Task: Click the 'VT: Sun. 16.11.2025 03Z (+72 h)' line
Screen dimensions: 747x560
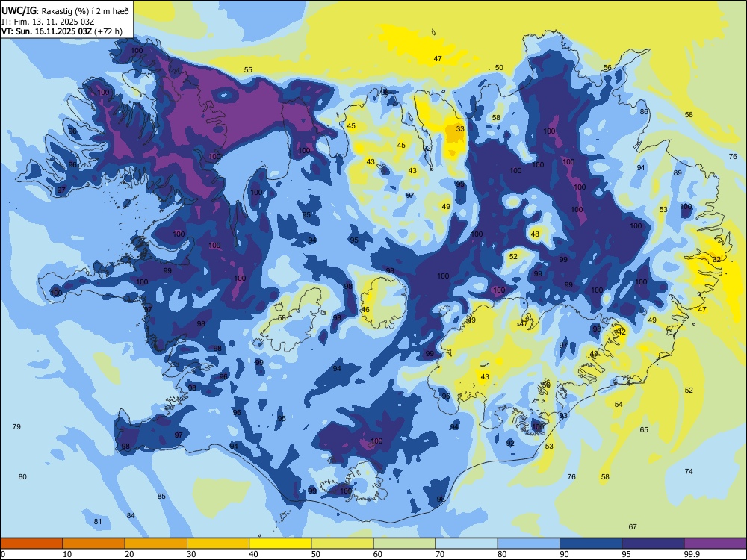Action: 62,31
